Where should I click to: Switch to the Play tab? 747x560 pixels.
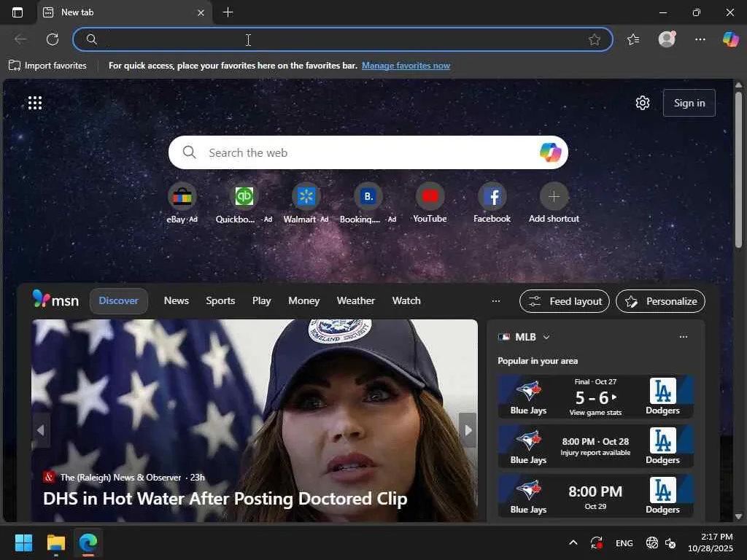(x=262, y=301)
